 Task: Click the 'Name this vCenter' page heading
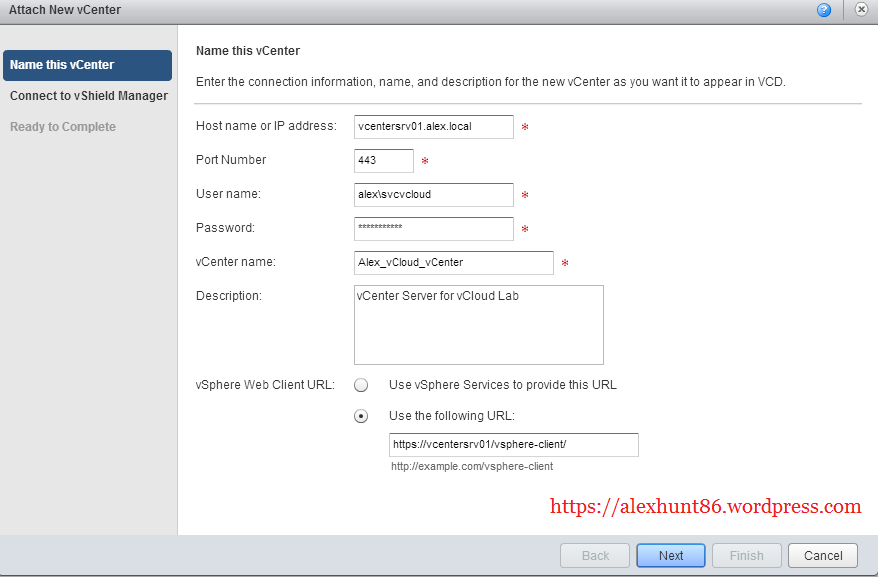(x=247, y=51)
